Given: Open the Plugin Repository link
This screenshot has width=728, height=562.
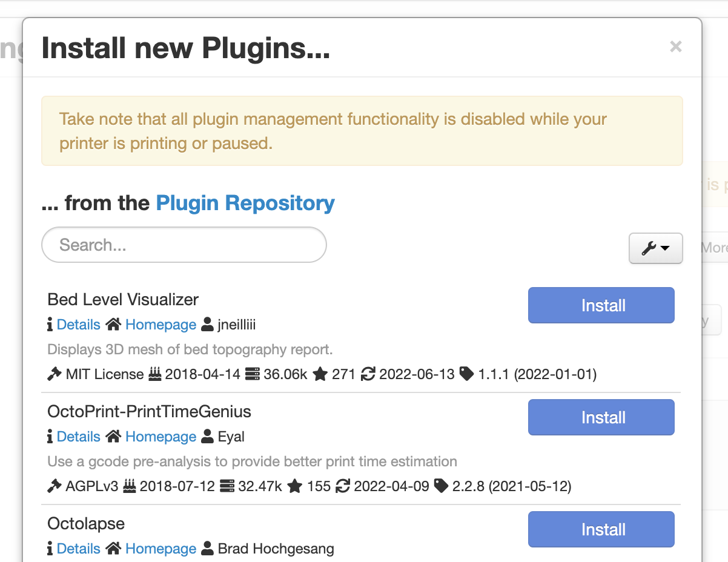Looking at the screenshot, I should click(x=245, y=203).
